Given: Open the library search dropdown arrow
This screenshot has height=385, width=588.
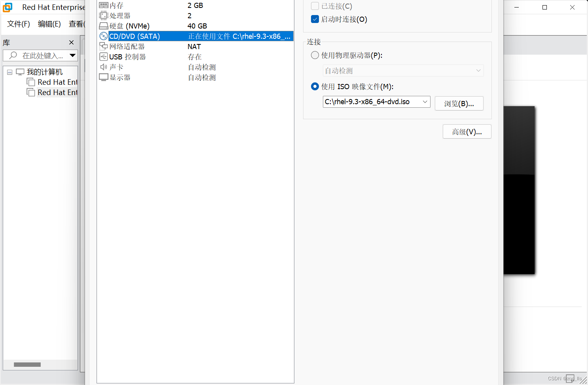Looking at the screenshot, I should [x=73, y=55].
